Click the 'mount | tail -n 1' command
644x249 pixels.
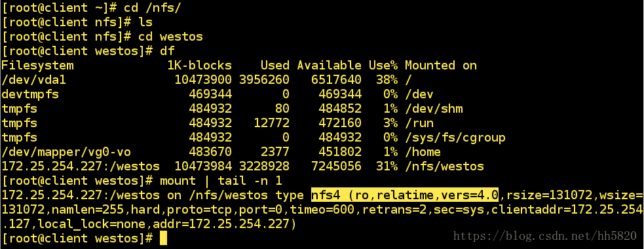coord(221,181)
